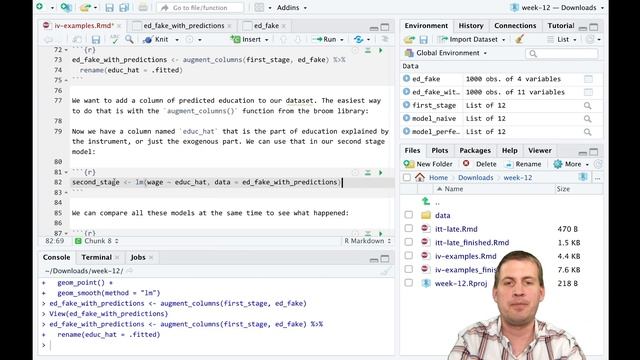640x360 pixels.
Task: Open itt-late.Rmd file
Action: 456,229
